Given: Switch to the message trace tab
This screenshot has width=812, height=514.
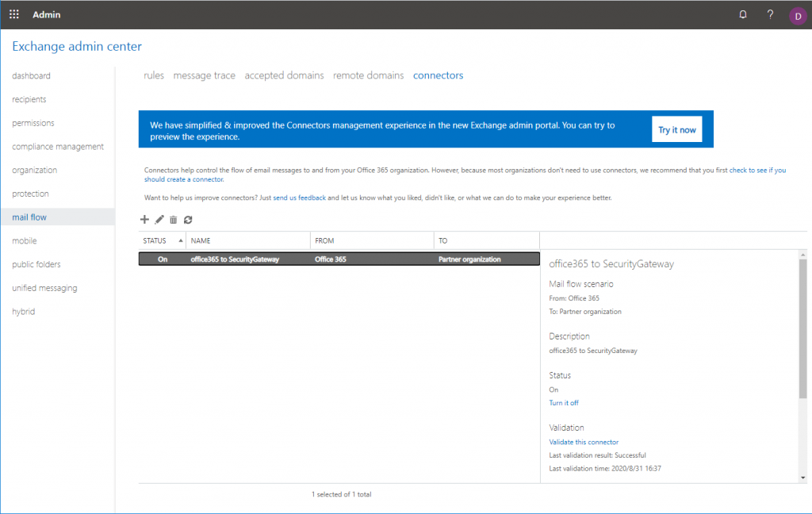Looking at the screenshot, I should click(x=204, y=75).
